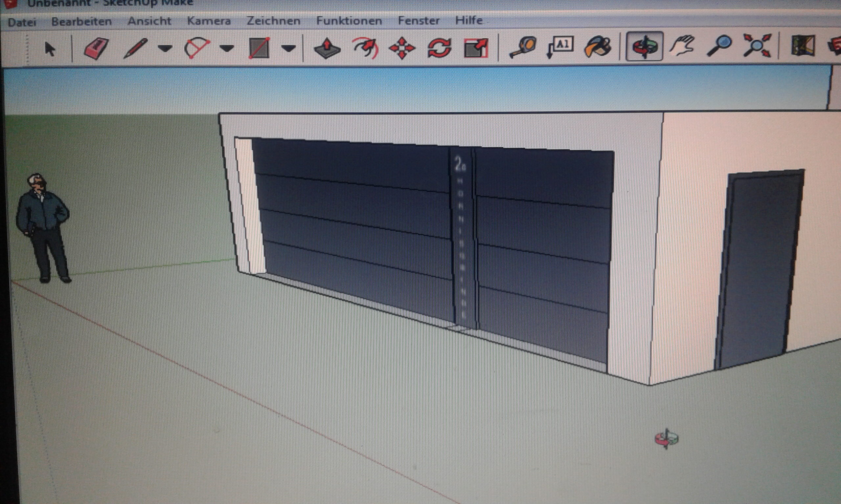The width and height of the screenshot is (841, 504).
Task: Open the Arc tool dropdown arrow
Action: (227, 49)
